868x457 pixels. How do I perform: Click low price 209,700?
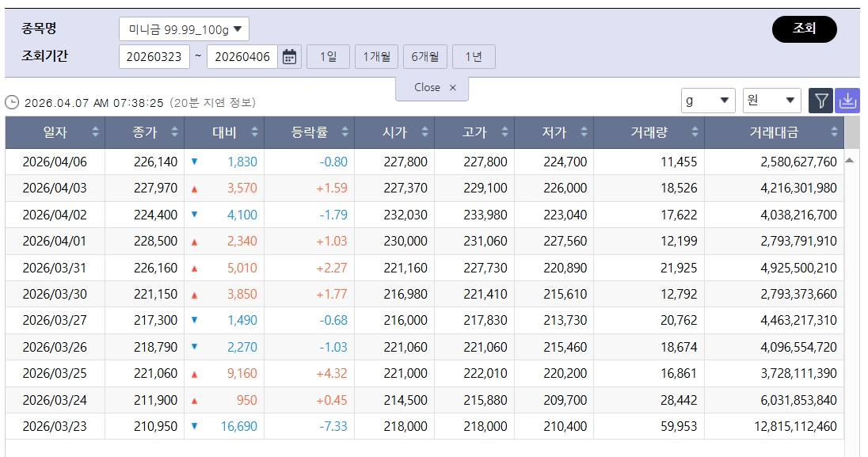[x=565, y=400]
